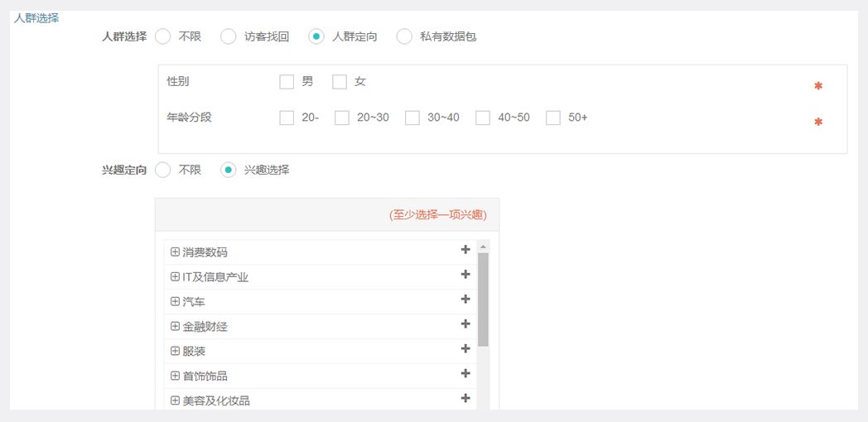The width and height of the screenshot is (868, 422).
Task: Click plus icon beside 汽车
Action: (465, 300)
